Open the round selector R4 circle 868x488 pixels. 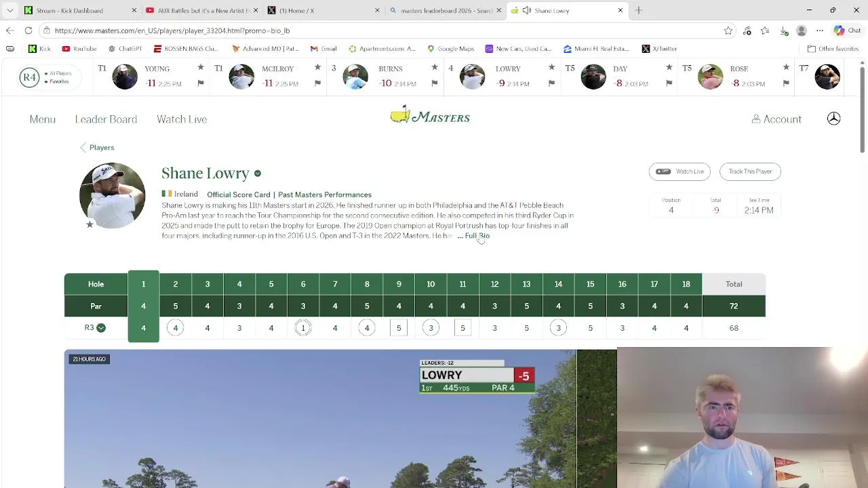[x=29, y=77]
